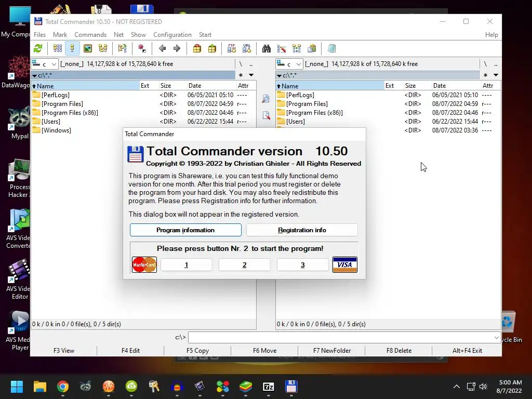Click the Pack files gift box icon
Viewport: 532px width, 399px height.
(197, 48)
